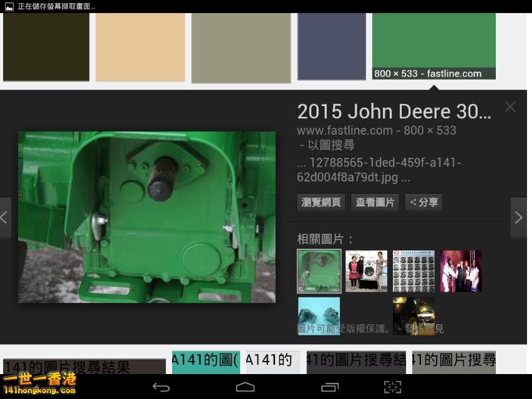Open the screenshot saving notification icon
The height and width of the screenshot is (399, 532).
coord(9,6)
